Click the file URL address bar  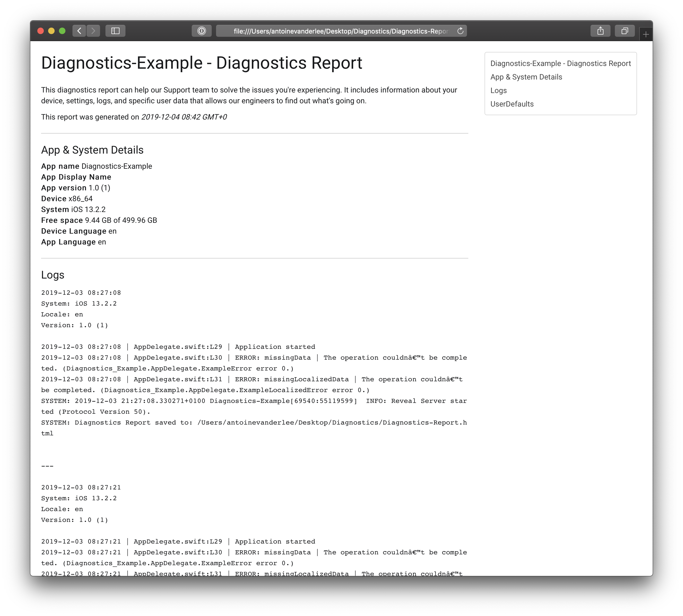point(340,31)
